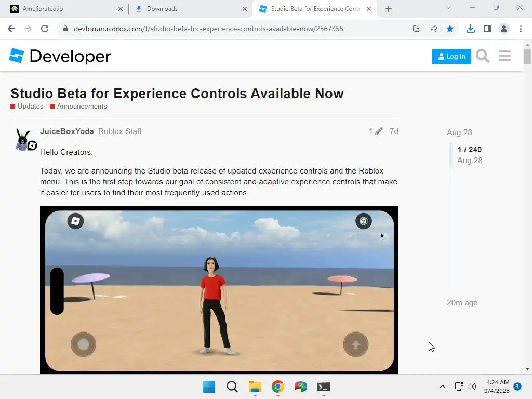This screenshot has width=532, height=399.
Task: Jump to Aug 28 at timeline top
Action: pyautogui.click(x=459, y=132)
